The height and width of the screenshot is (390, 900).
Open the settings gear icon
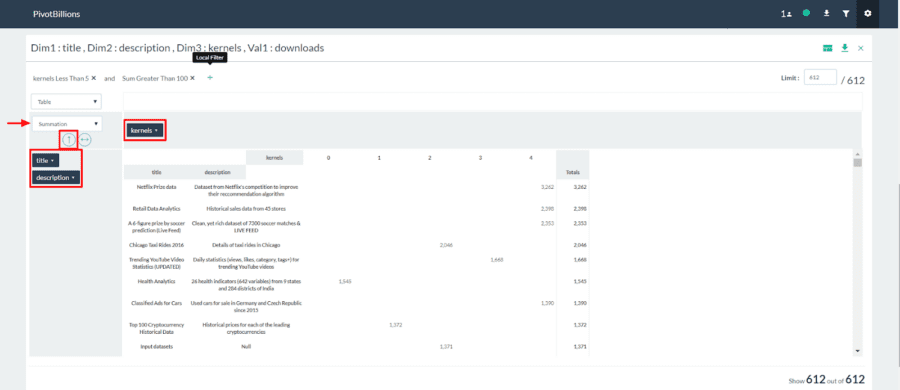pos(867,13)
